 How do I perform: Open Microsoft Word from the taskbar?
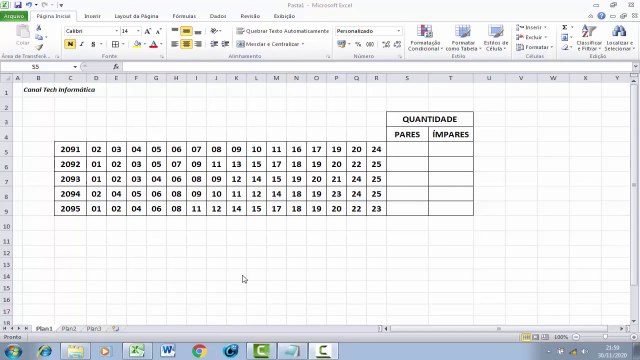tap(168, 351)
